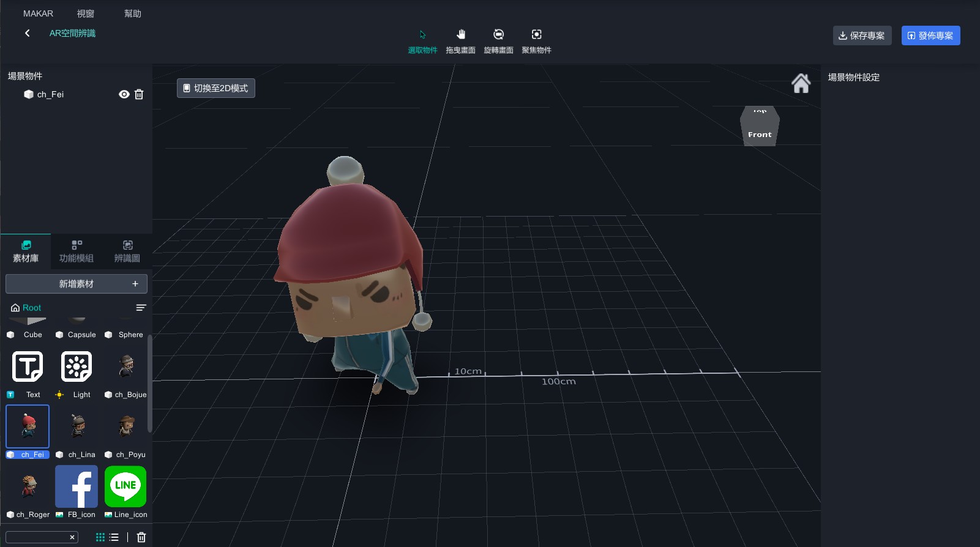Select the 選取物件 pointer tool
Image resolution: width=980 pixels, height=547 pixels.
[x=422, y=41]
